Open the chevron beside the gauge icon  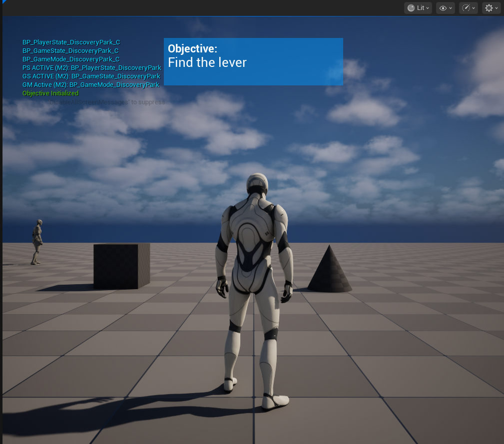click(474, 8)
